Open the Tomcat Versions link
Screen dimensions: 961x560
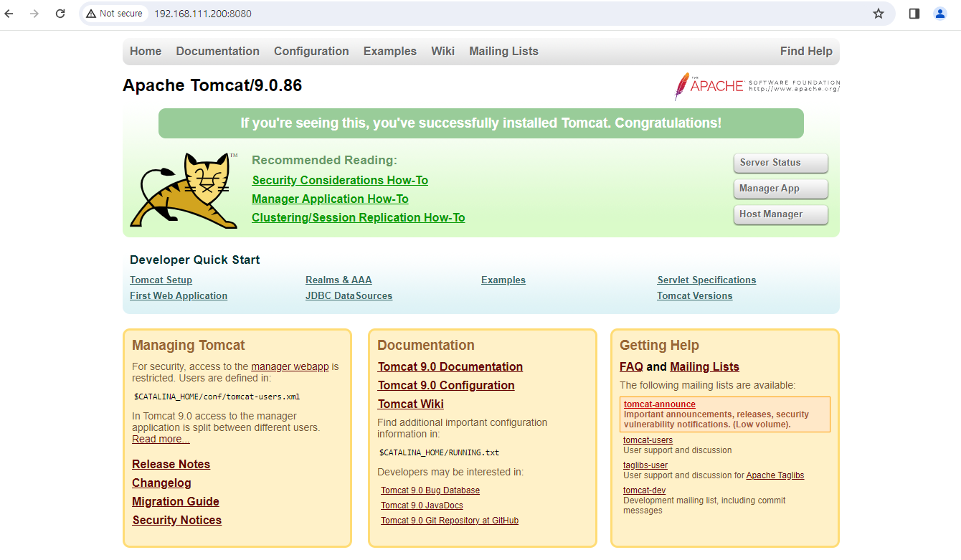[x=695, y=296]
